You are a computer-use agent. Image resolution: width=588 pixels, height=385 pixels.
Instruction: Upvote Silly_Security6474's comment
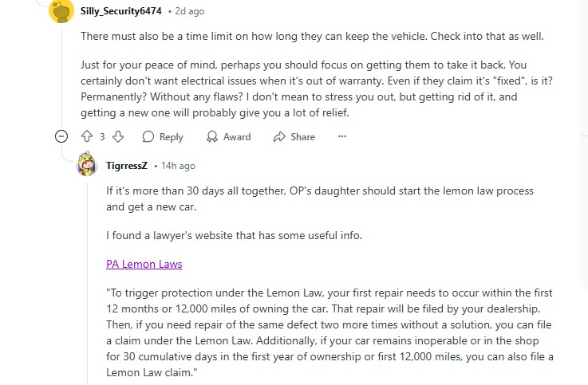click(87, 137)
